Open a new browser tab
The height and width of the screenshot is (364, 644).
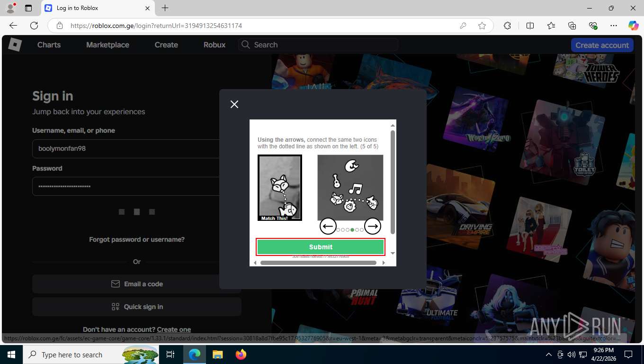pos(165,8)
